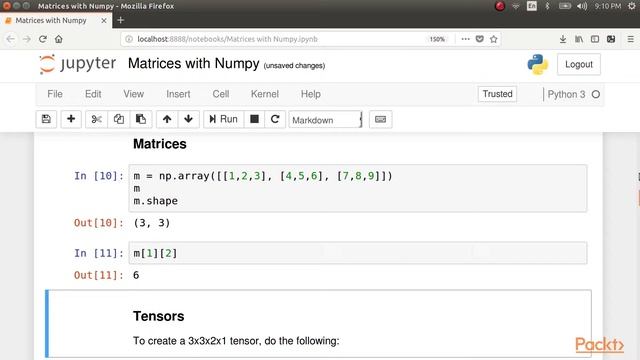Open a new browser tab
The width and height of the screenshot is (640, 360).
[120, 20]
